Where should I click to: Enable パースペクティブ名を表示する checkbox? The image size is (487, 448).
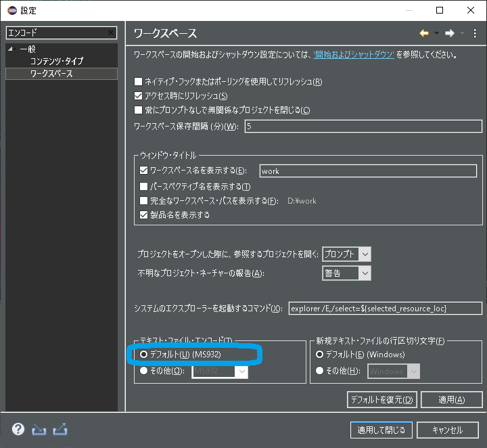click(x=143, y=186)
